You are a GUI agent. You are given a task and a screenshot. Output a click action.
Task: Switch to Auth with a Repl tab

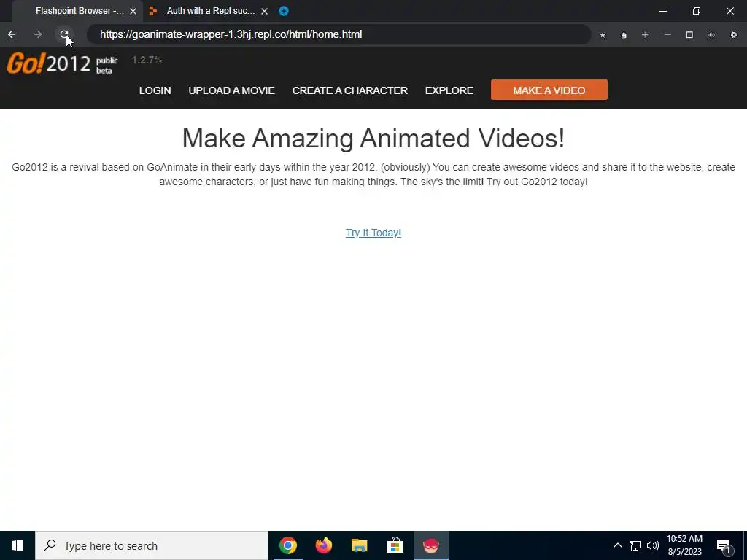click(x=209, y=11)
